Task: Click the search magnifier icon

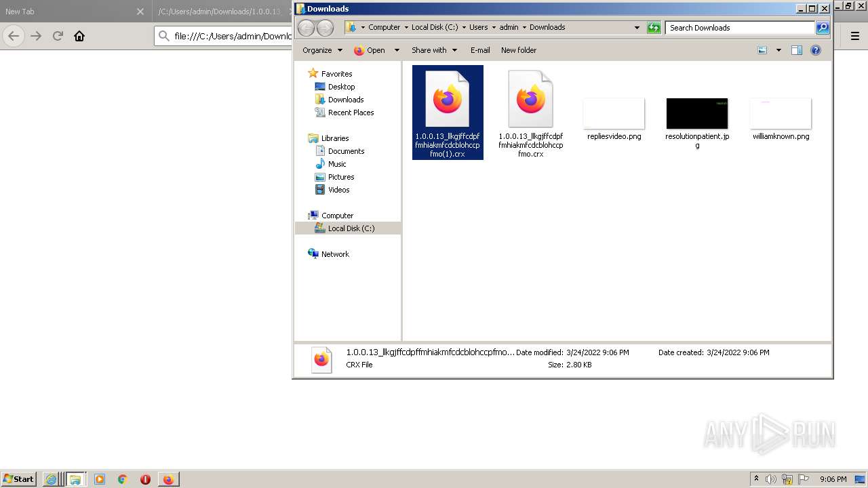Action: [x=823, y=28]
